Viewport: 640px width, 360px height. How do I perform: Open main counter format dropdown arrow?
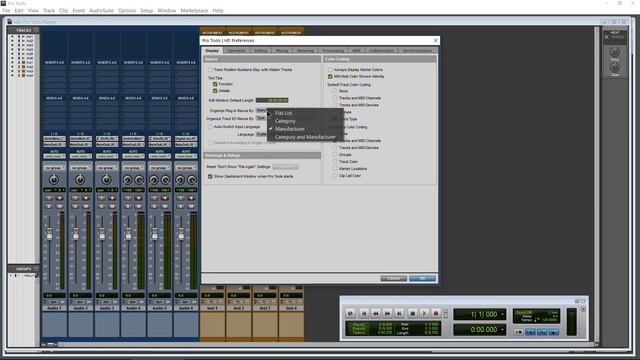pos(502,314)
